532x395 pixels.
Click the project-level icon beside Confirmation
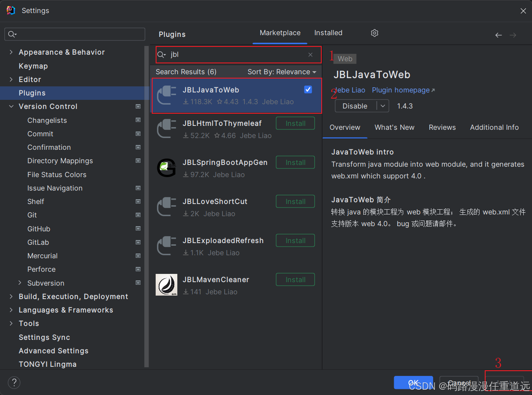(138, 147)
